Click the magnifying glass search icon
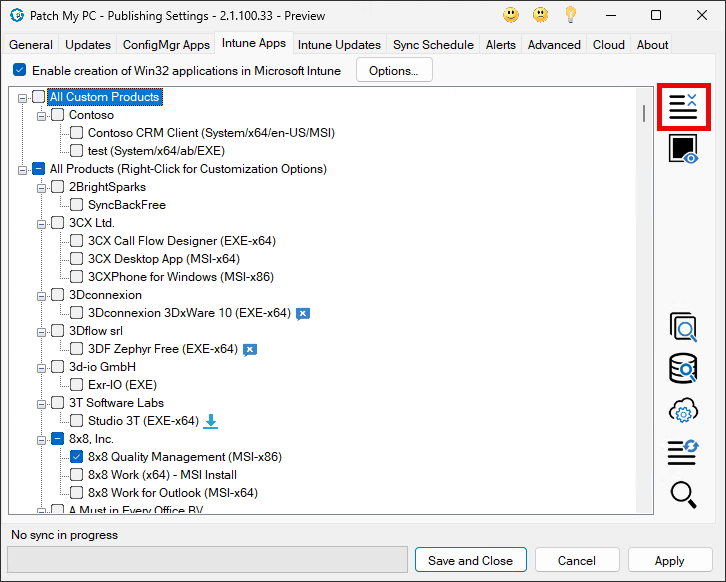 coord(683,494)
